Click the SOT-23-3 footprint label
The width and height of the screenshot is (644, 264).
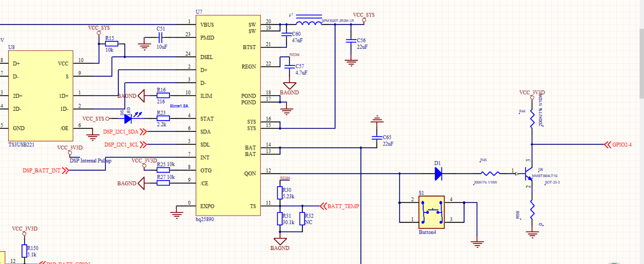click(552, 182)
